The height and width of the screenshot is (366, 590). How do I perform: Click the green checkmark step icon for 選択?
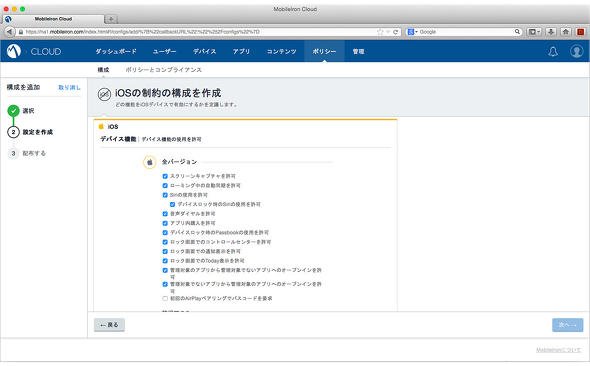coord(13,111)
